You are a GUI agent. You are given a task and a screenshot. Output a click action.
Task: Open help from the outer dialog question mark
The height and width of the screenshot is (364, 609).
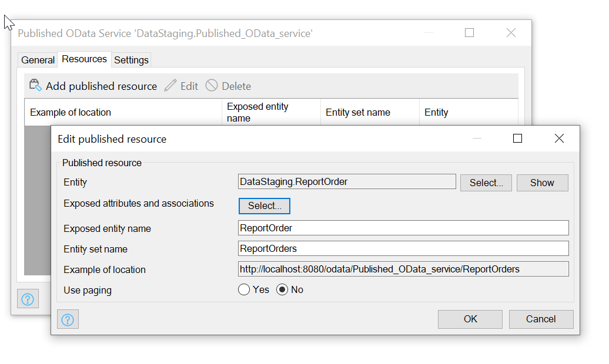(x=28, y=298)
